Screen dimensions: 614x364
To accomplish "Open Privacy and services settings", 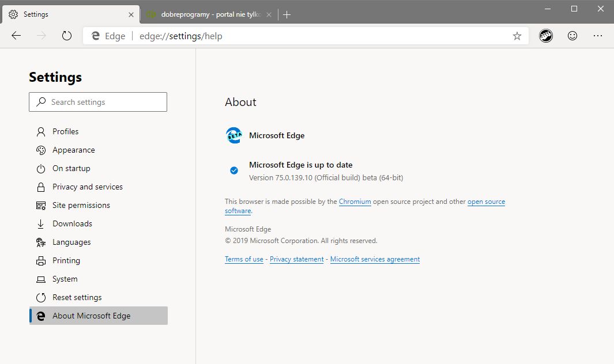I will [88, 187].
